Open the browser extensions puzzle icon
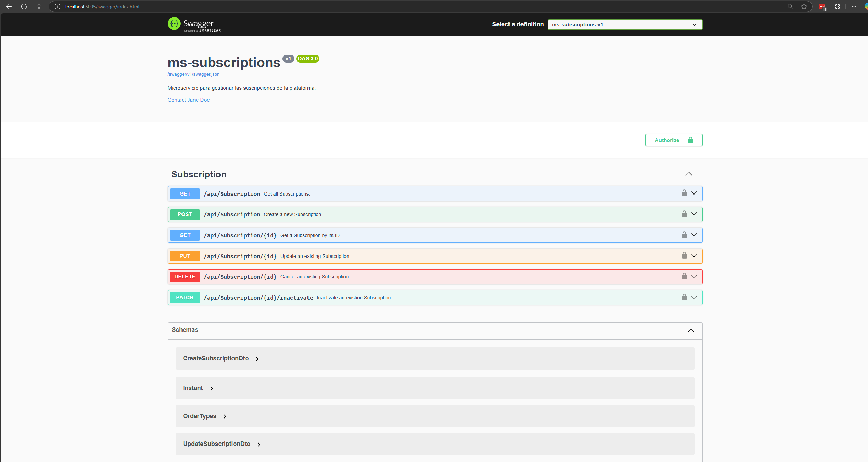This screenshot has width=868, height=462. pos(837,7)
